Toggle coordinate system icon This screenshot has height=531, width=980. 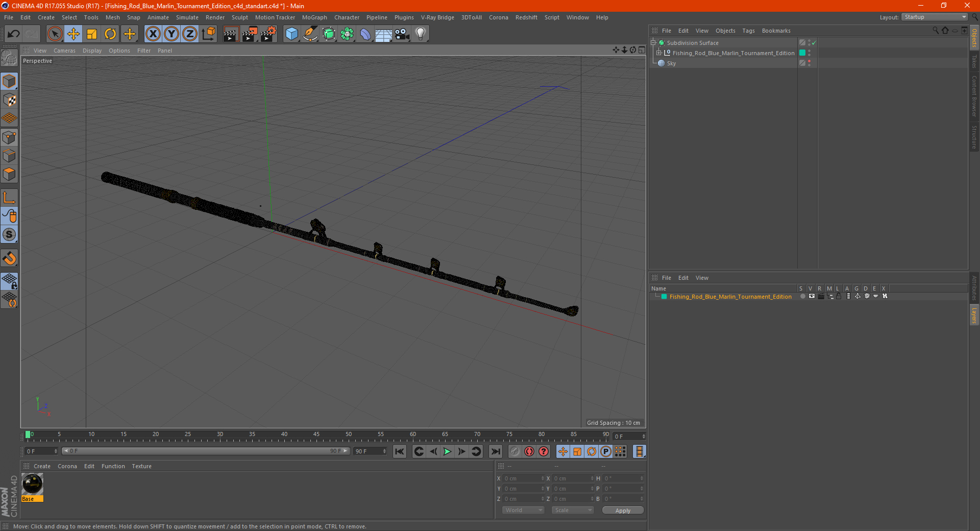coord(209,34)
